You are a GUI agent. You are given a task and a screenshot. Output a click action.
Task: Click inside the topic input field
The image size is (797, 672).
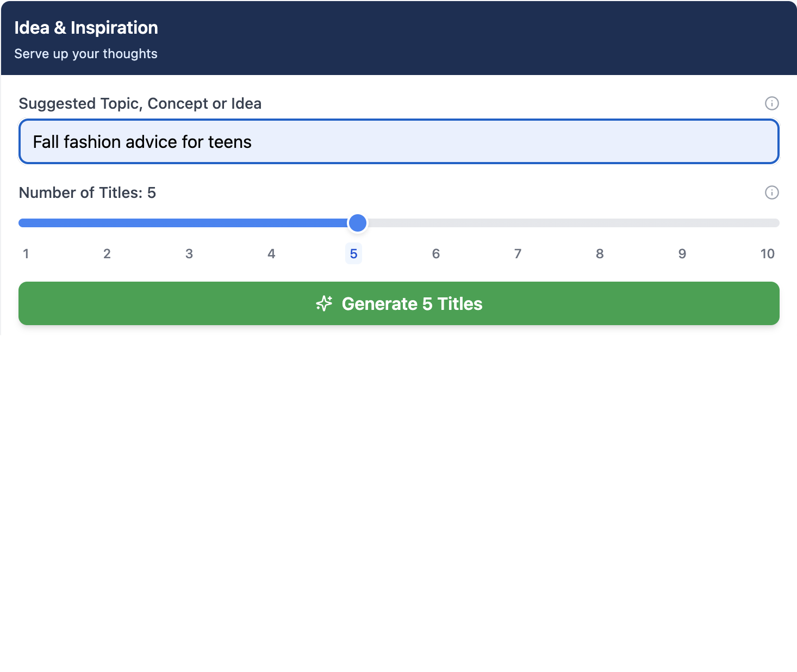398,141
